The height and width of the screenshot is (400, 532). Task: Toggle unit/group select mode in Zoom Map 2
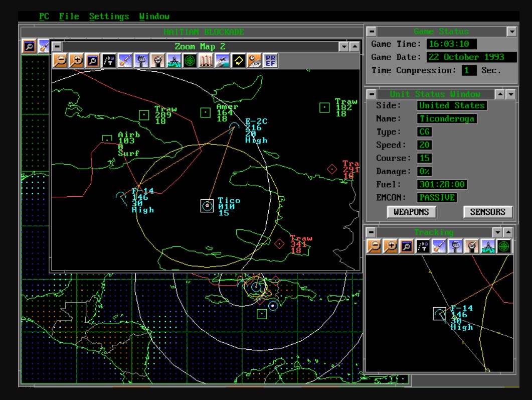click(109, 61)
